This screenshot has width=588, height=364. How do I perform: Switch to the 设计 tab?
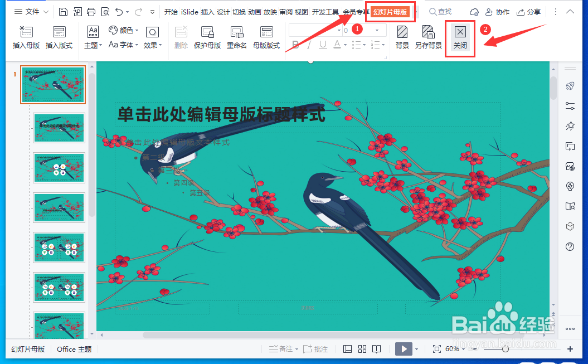(223, 12)
